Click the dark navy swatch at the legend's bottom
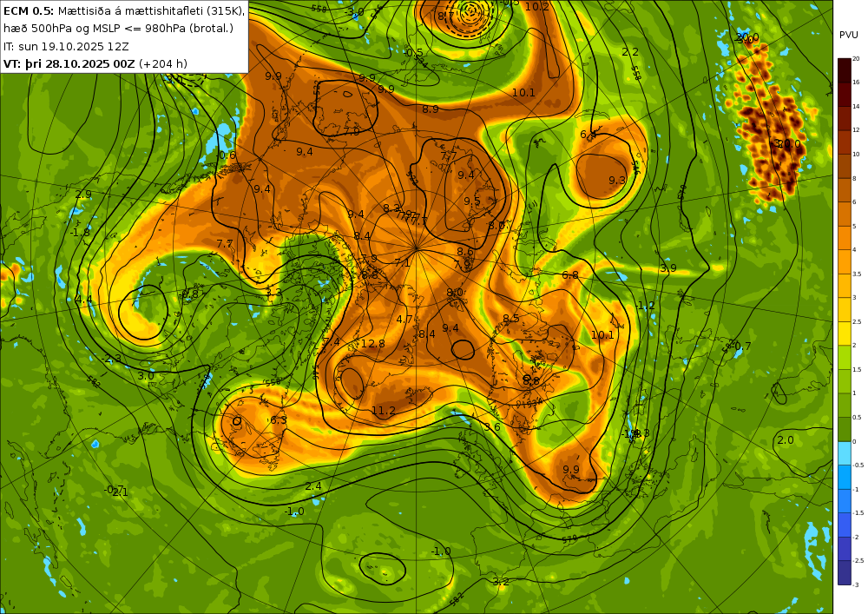 (x=845, y=573)
